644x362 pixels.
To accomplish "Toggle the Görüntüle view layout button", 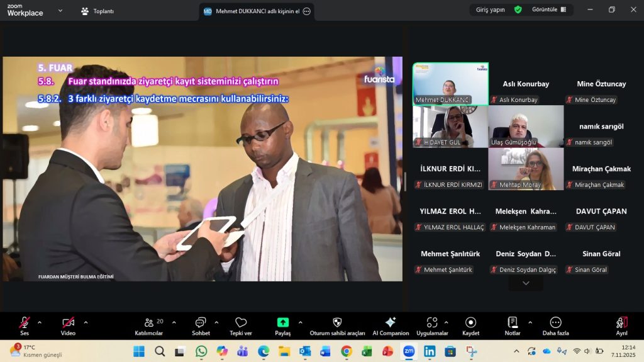I will tap(549, 9).
